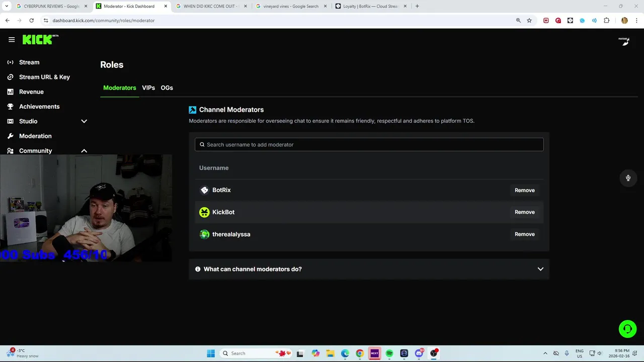Image resolution: width=644 pixels, height=362 pixels.
Task: Open the Windows Start menu
Action: pos(211,353)
